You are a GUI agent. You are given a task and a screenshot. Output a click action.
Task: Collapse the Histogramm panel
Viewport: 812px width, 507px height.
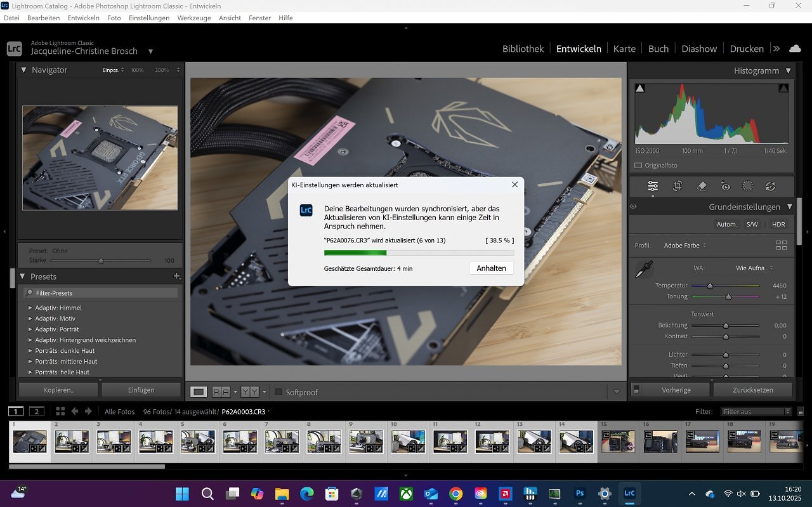pos(789,70)
